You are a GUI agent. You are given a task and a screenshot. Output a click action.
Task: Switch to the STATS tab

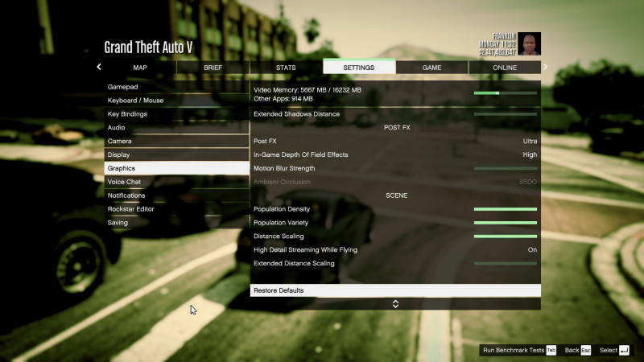pyautogui.click(x=286, y=68)
